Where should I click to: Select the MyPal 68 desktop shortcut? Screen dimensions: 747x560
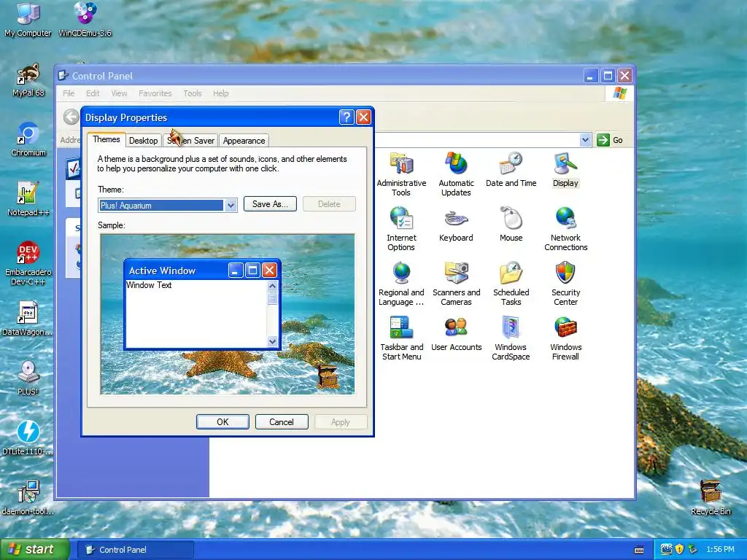28,80
